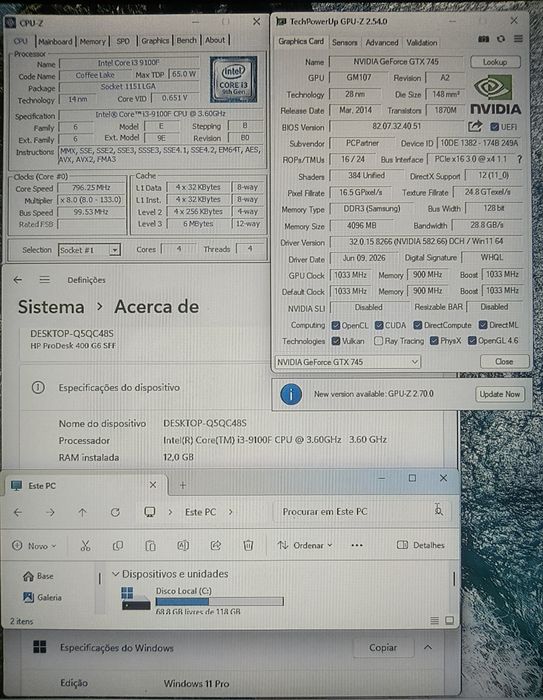Toggle the Ray Tracing checkbox

click(x=378, y=341)
